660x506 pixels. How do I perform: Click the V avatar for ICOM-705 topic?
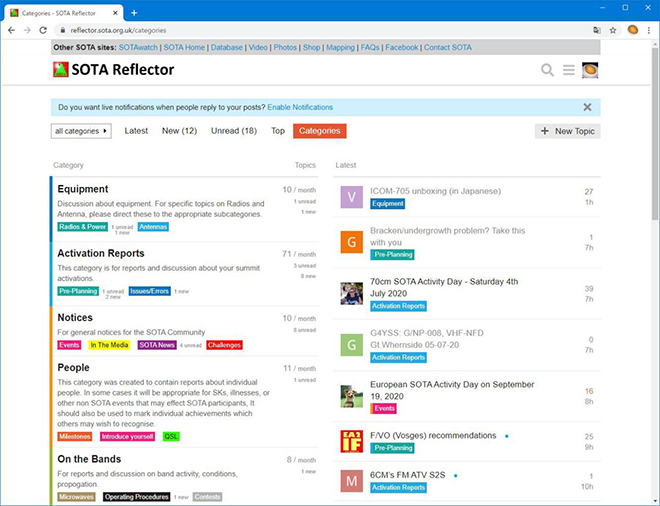(x=351, y=197)
